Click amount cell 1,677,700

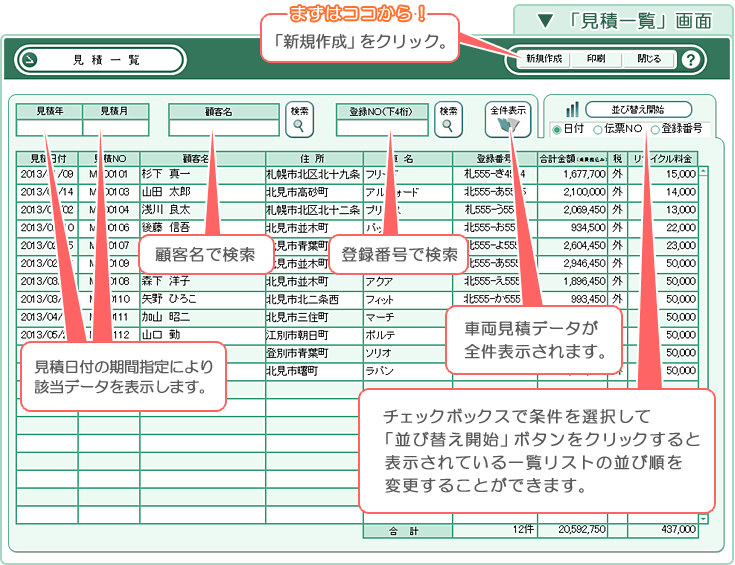(572, 174)
